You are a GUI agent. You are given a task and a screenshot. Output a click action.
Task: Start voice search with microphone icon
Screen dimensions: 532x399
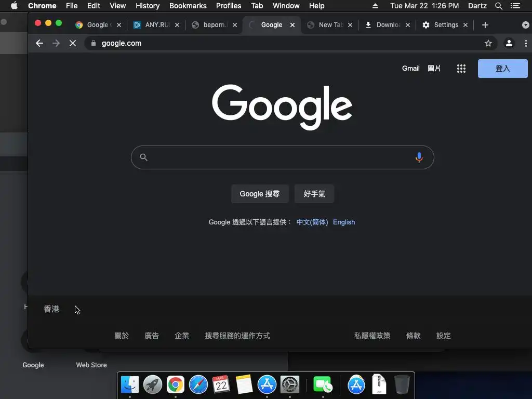(x=419, y=157)
